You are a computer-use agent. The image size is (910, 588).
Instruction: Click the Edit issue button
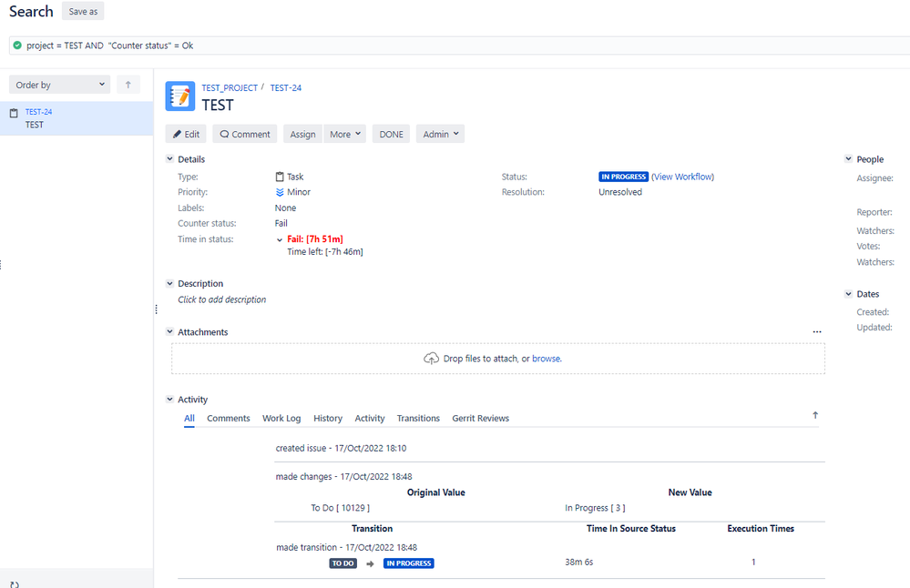point(186,134)
